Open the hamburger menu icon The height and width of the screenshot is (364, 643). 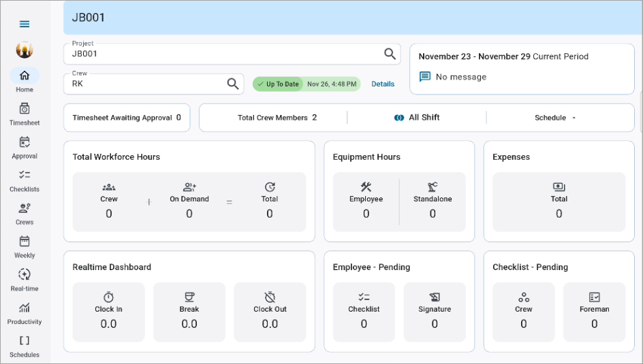click(25, 24)
